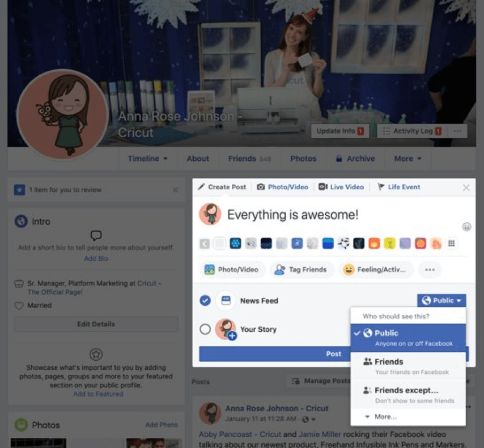Select the purple background swatch
484x448 pixels.
pyautogui.click(x=405, y=244)
